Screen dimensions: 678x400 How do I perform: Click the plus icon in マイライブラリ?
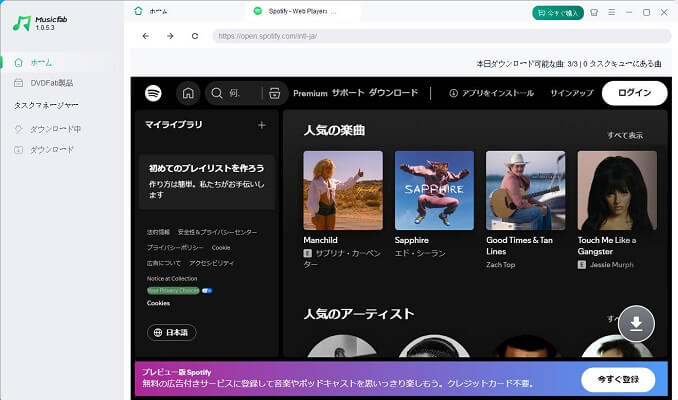click(262, 125)
